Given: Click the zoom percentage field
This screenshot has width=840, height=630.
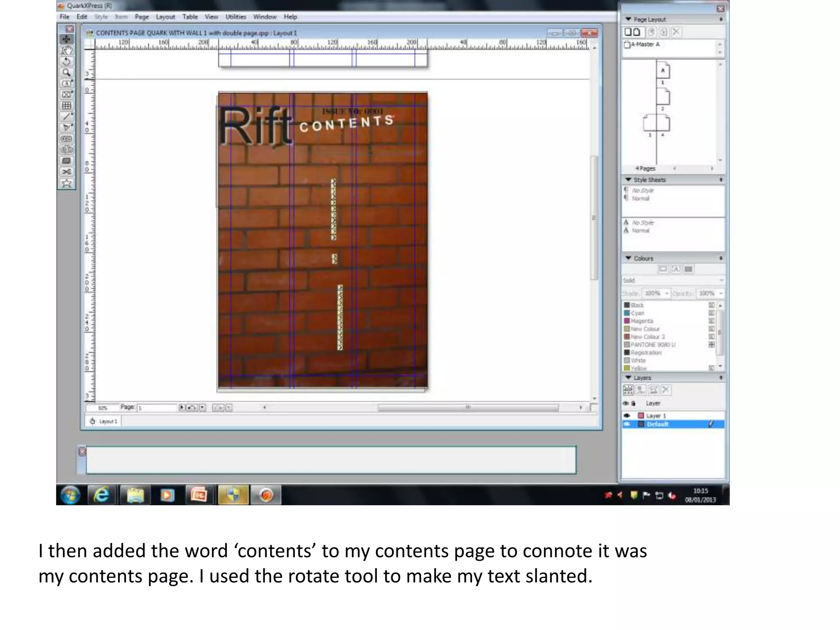Looking at the screenshot, I should click(x=102, y=408).
